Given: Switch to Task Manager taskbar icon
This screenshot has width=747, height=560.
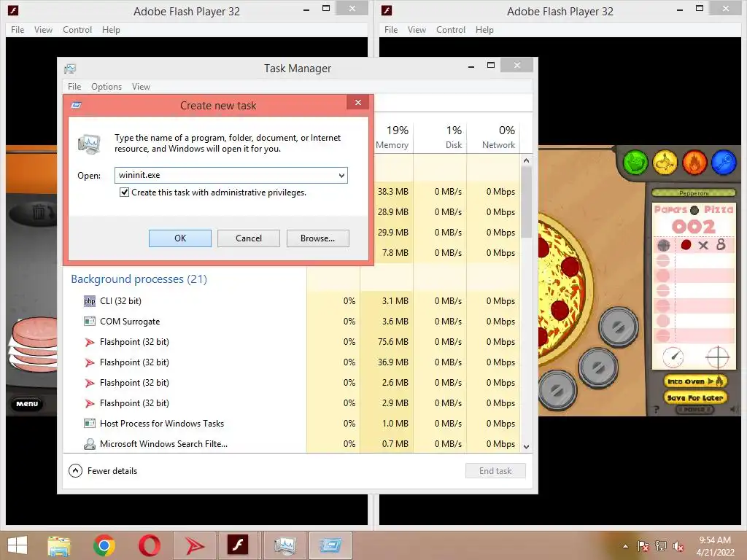Looking at the screenshot, I should (285, 545).
